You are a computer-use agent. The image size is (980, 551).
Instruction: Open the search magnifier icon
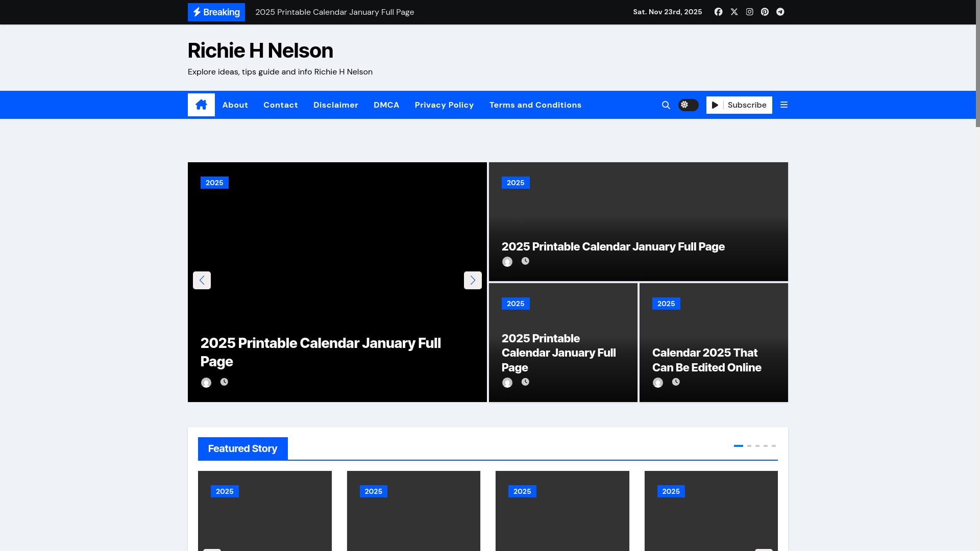[666, 105]
